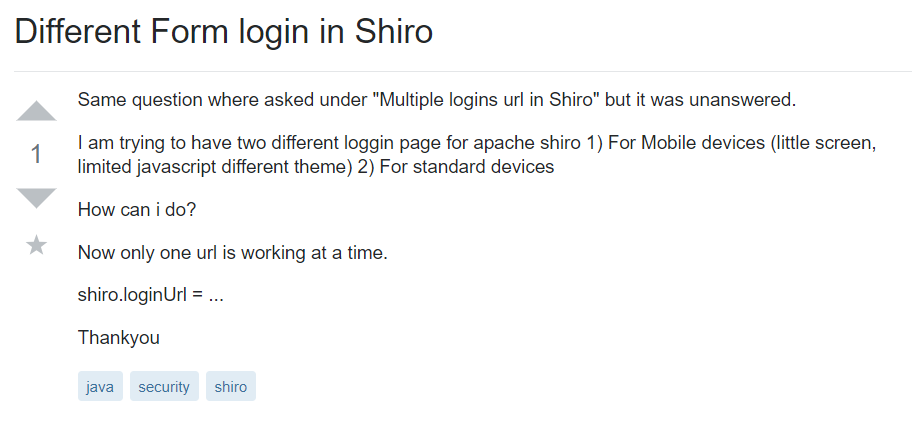
Task: Click the closing "Thankyou" line
Action: pos(119,338)
